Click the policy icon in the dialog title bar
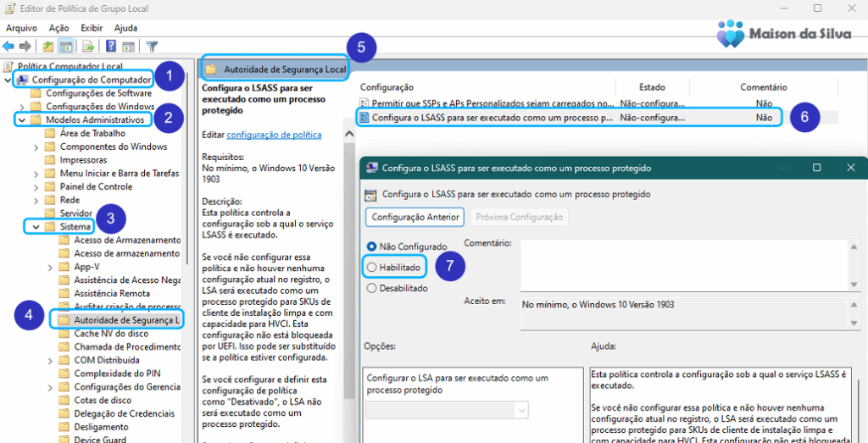 pyautogui.click(x=373, y=168)
